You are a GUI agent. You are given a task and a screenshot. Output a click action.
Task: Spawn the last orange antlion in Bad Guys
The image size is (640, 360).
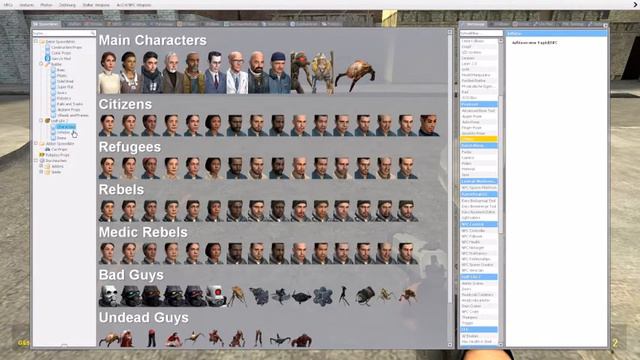coord(408,296)
